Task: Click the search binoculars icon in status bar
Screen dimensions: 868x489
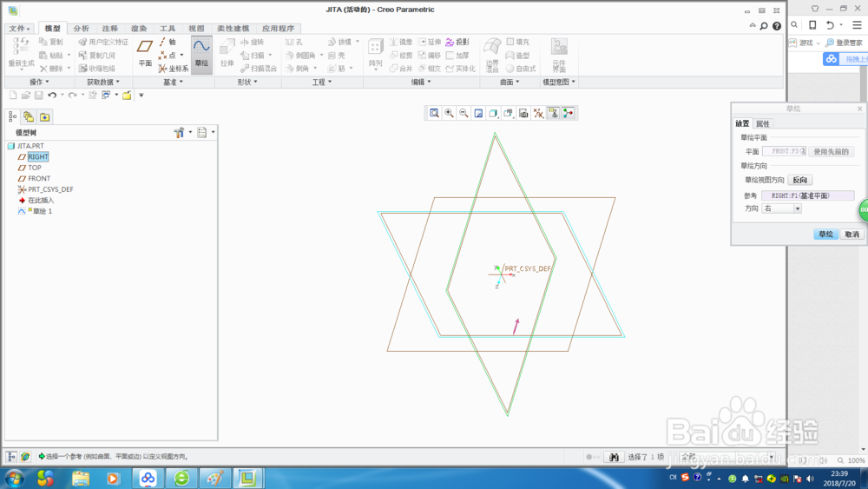Action: [614, 457]
